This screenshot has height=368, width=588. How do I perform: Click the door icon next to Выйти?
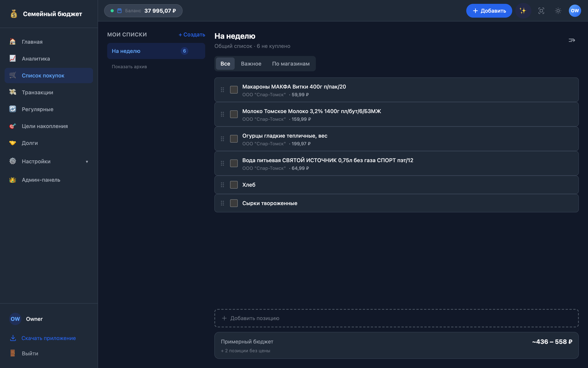click(x=13, y=353)
